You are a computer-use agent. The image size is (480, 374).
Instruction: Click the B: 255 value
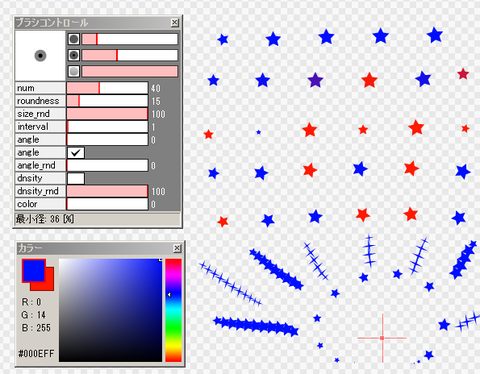(x=36, y=328)
